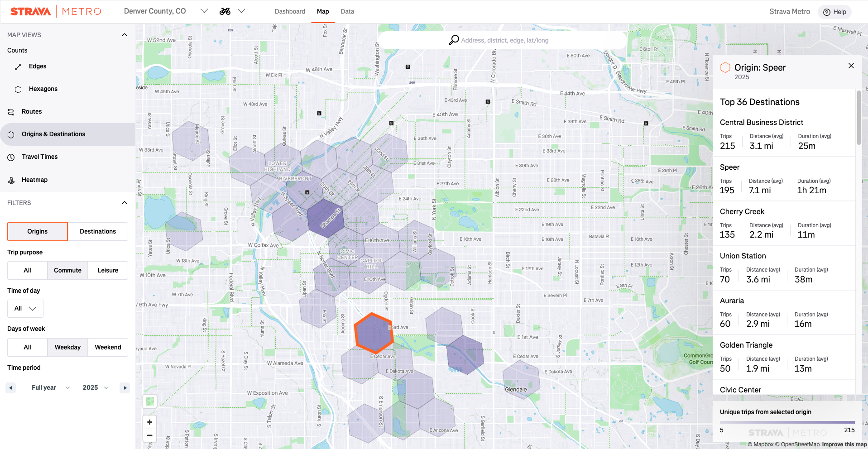Open the Data tab
Viewport: 868px width, 449px height.
pyautogui.click(x=347, y=12)
